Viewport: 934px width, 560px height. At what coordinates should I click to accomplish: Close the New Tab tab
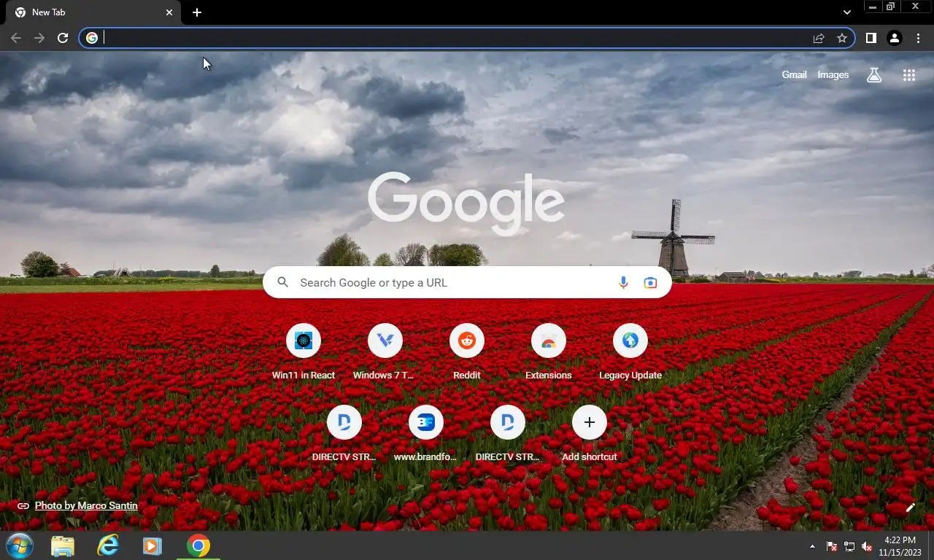(x=169, y=12)
